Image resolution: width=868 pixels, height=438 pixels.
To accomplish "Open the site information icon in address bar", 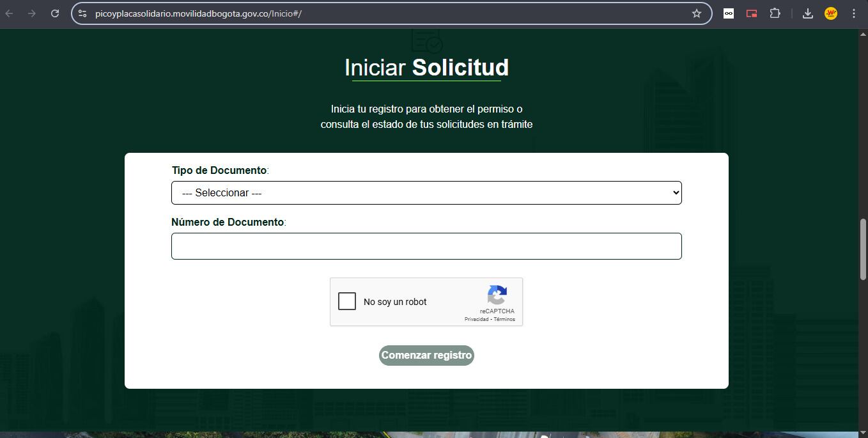I will [x=82, y=13].
